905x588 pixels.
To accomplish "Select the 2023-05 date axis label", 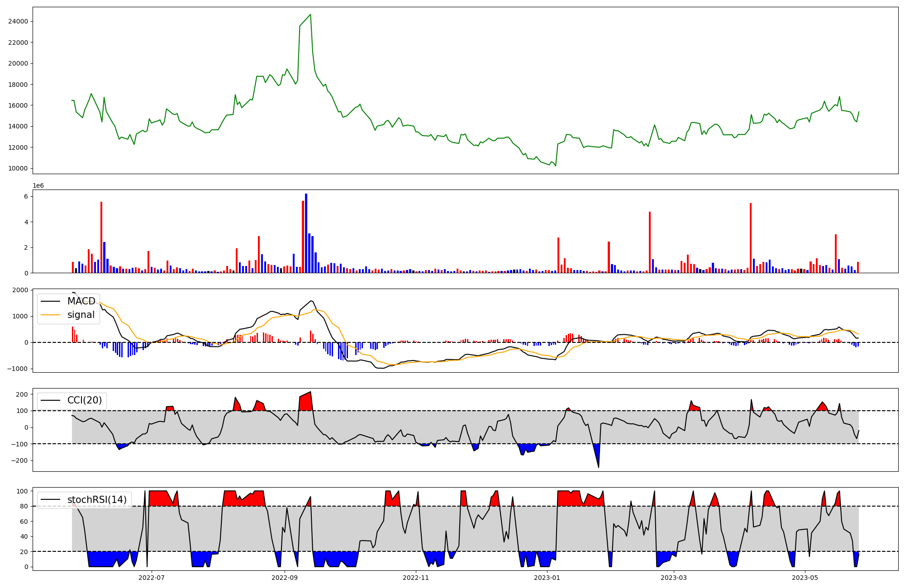I will tap(805, 578).
